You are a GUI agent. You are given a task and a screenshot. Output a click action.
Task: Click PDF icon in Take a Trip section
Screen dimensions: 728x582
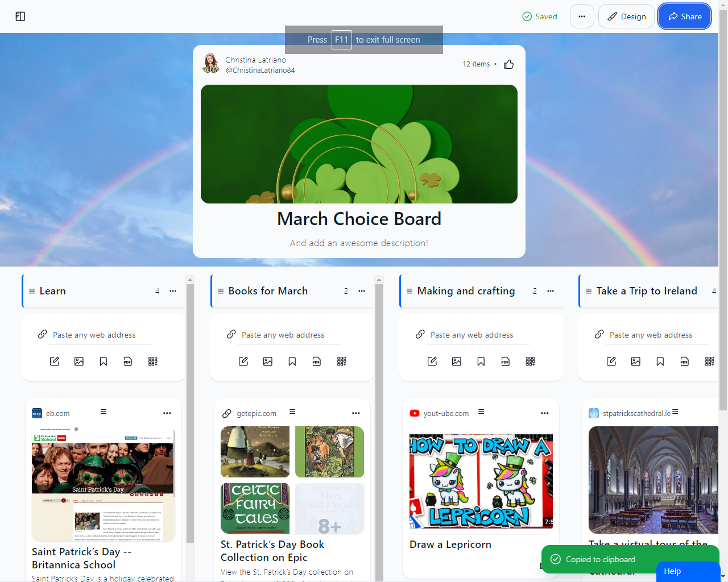(685, 361)
